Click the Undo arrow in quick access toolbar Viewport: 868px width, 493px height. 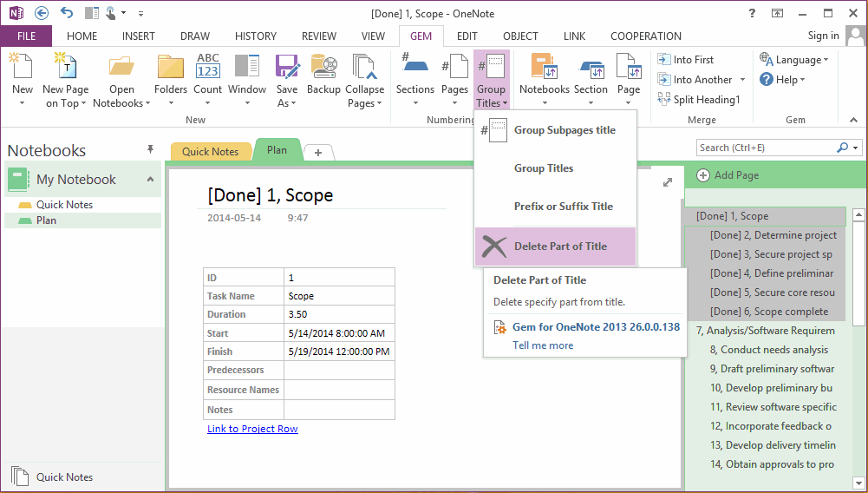click(x=67, y=13)
